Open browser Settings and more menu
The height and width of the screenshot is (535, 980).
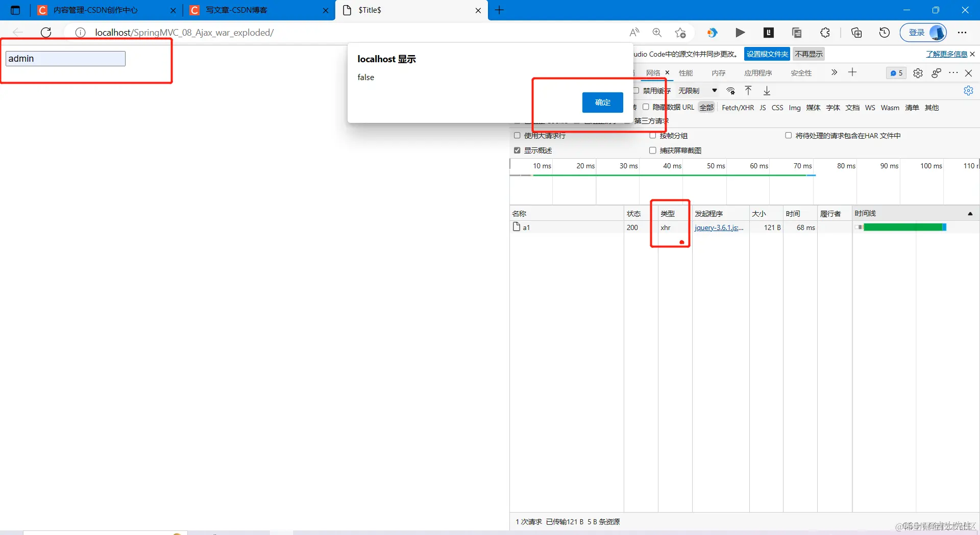click(x=962, y=33)
